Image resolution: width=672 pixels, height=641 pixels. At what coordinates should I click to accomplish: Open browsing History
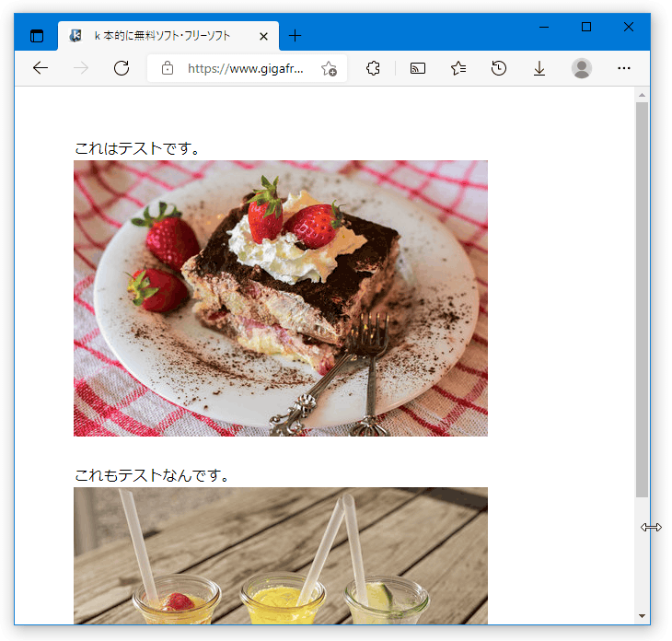point(499,68)
